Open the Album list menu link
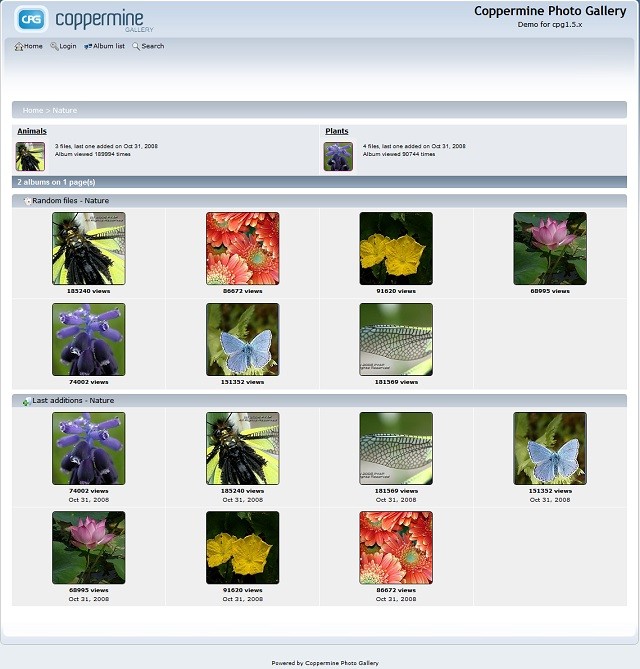Viewport: 640px width, 669px height. point(109,46)
